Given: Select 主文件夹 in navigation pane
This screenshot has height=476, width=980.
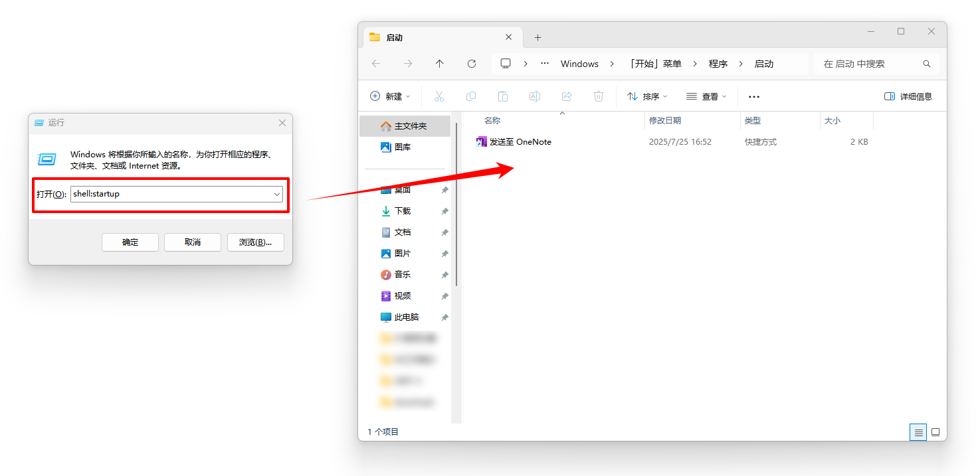Looking at the screenshot, I should (x=405, y=126).
